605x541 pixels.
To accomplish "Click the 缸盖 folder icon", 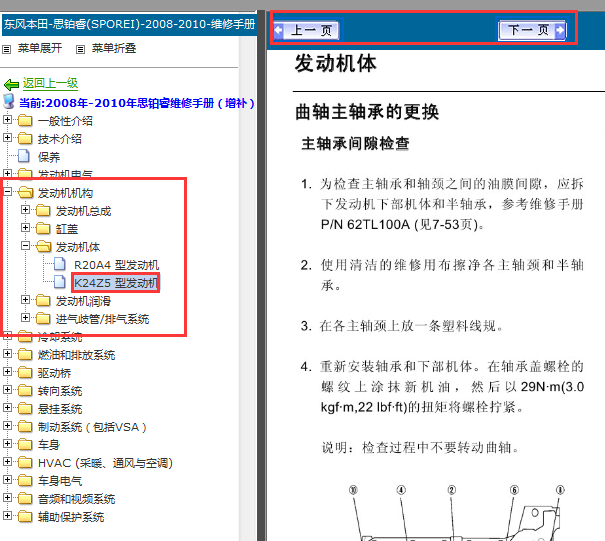I will [43, 228].
